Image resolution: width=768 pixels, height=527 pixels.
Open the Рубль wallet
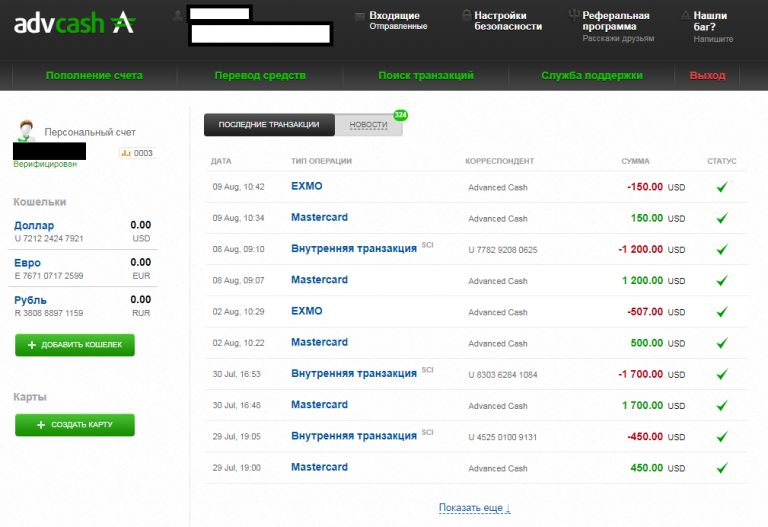coord(30,300)
